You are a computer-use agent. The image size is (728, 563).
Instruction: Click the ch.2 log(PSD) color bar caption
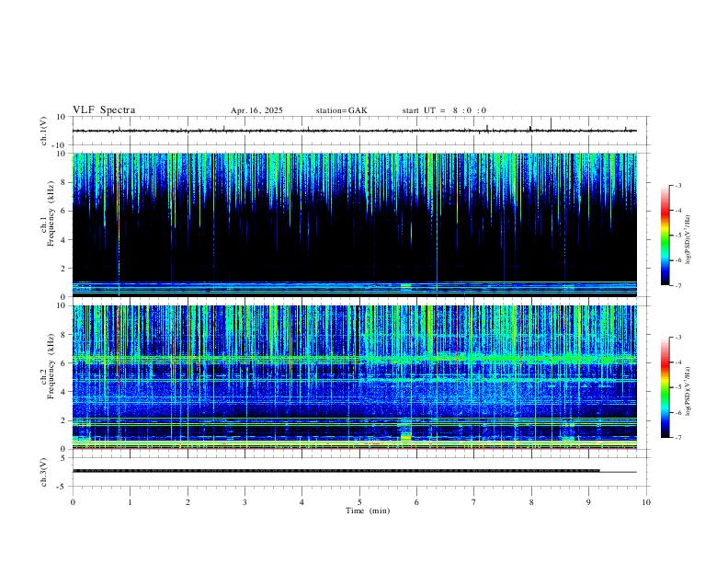(x=688, y=391)
